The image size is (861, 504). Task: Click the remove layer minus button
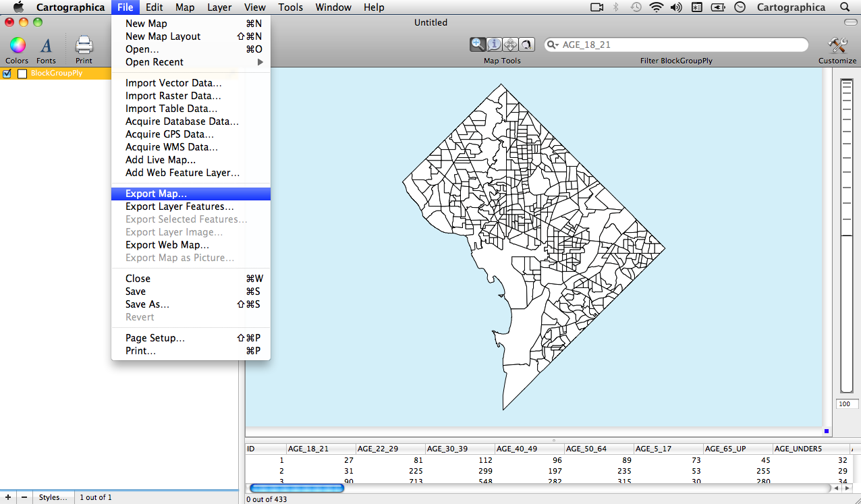click(24, 497)
